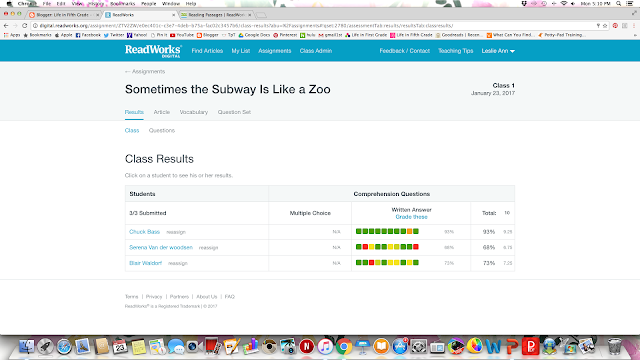Open Chuck Bass student results
The height and width of the screenshot is (360, 640).
pyautogui.click(x=144, y=231)
